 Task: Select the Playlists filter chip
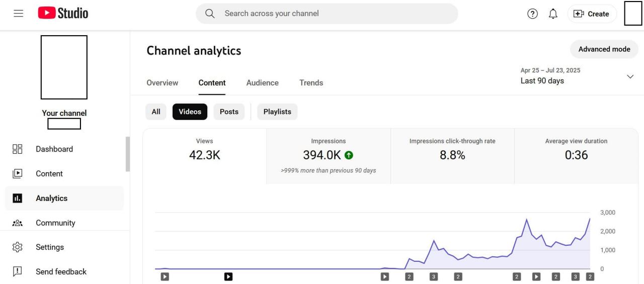[x=277, y=112]
